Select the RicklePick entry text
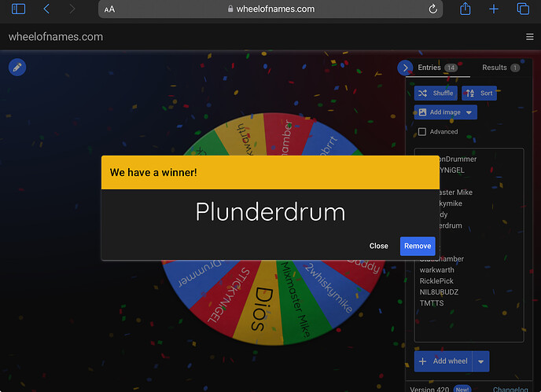 436,281
